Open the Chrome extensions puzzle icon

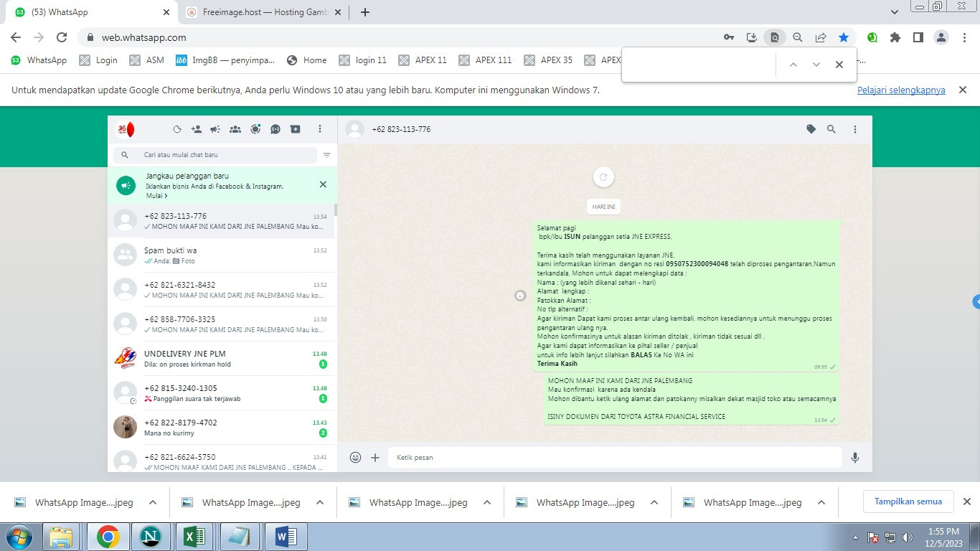[x=895, y=37]
